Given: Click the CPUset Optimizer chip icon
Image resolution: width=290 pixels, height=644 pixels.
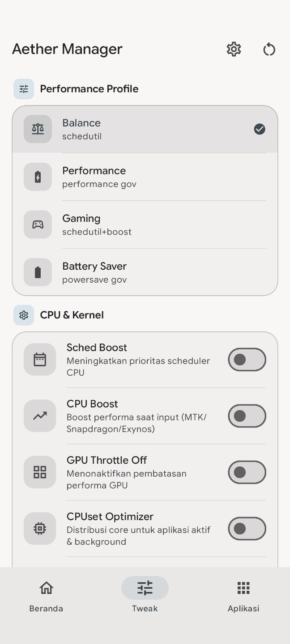Looking at the screenshot, I should tap(39, 528).
